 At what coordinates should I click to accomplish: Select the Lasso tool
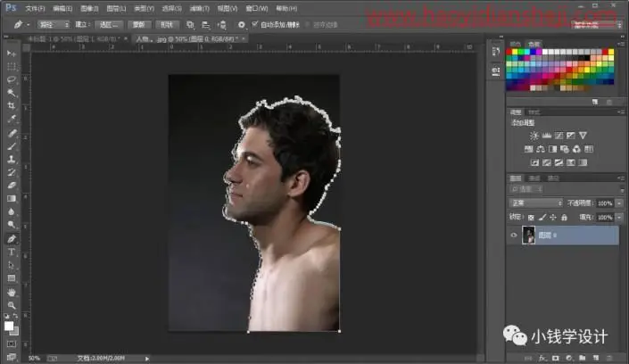12,79
